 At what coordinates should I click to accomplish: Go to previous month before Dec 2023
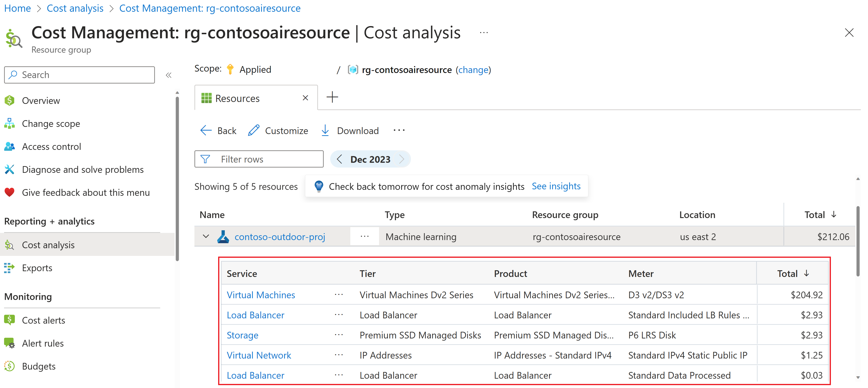click(x=339, y=159)
